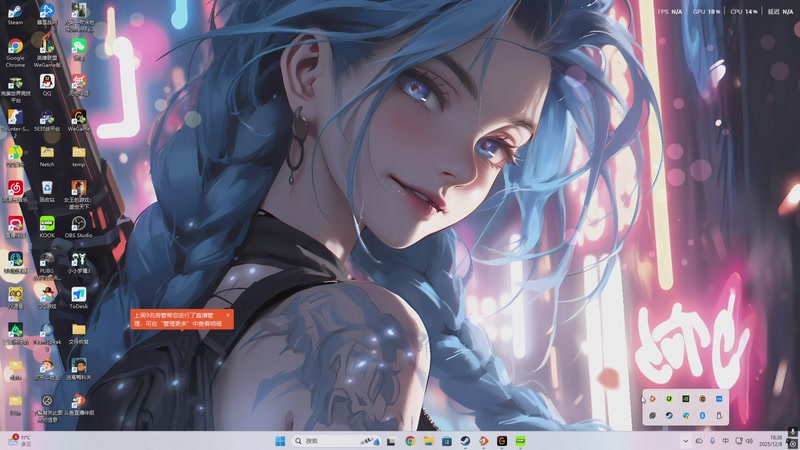
Task: Collapse the hidden tray icons chevron
Action: click(x=685, y=441)
